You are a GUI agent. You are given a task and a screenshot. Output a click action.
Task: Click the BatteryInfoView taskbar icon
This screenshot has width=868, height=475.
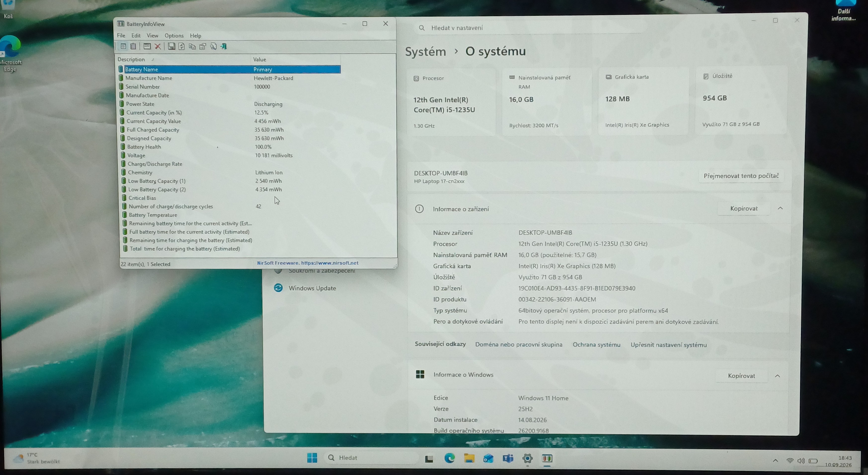(547, 458)
